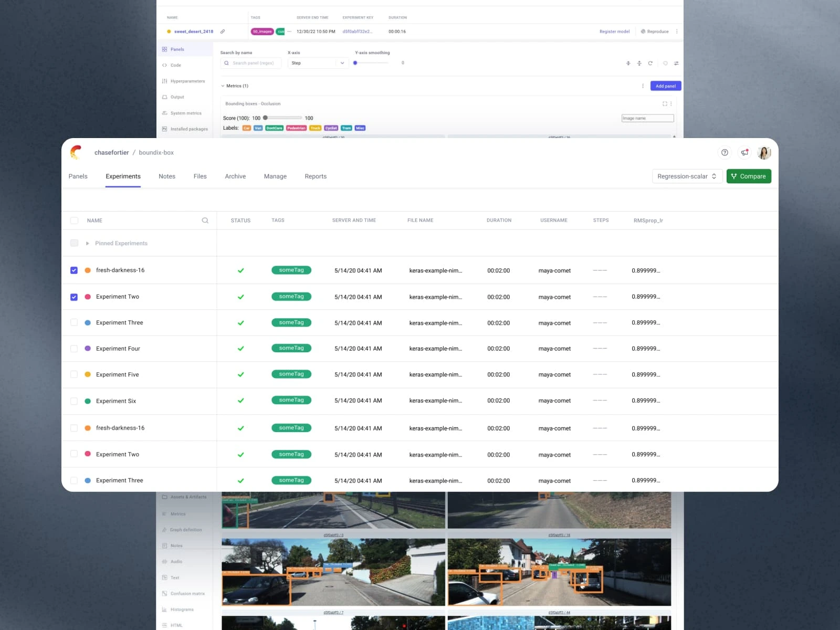Check the second fresh-darkness-16 row checkbox
The image size is (840, 630).
coord(74,428)
